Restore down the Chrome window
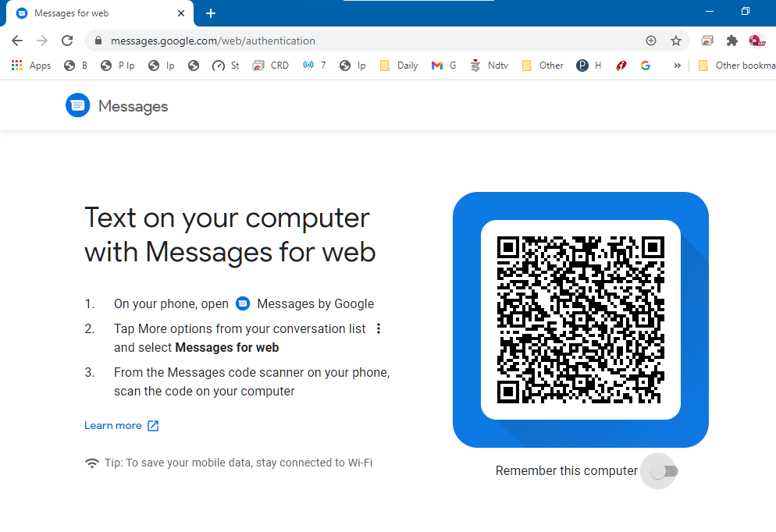776x532 pixels. tap(746, 11)
